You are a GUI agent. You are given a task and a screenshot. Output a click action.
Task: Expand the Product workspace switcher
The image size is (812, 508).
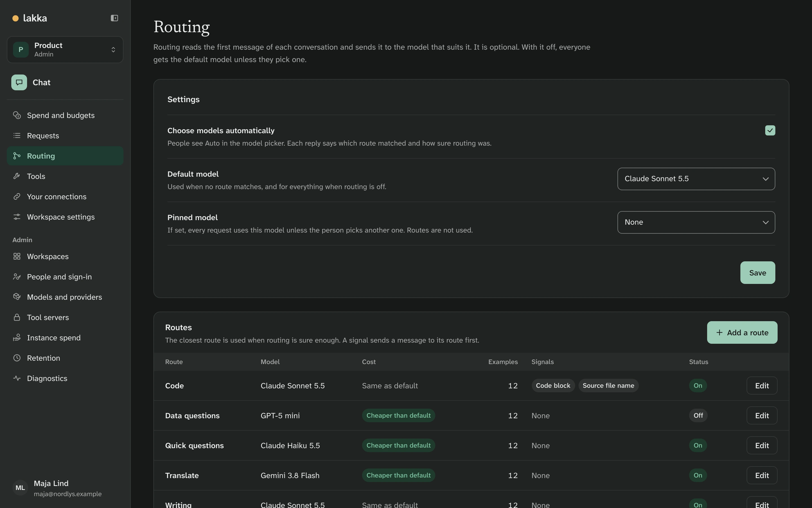click(65, 50)
